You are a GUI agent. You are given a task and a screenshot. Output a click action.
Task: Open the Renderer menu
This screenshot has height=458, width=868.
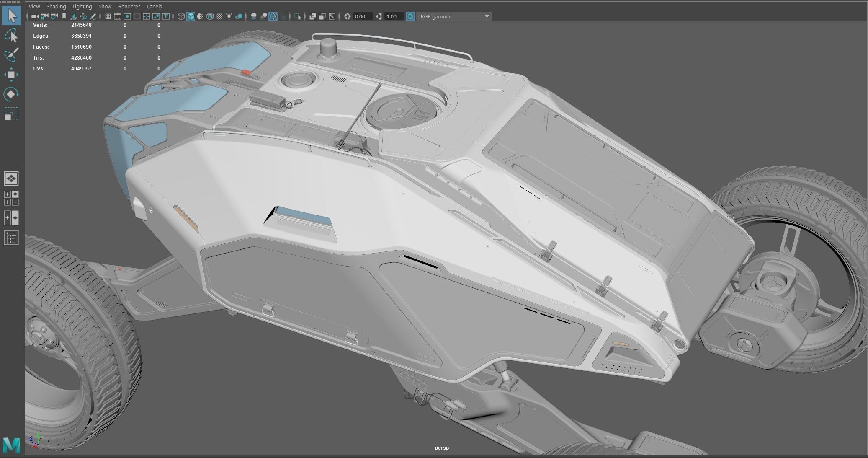[x=129, y=6]
